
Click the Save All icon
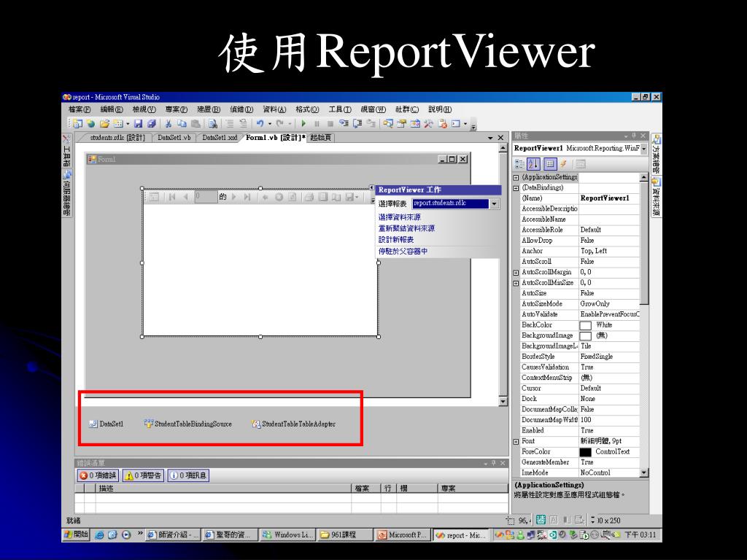pos(152,124)
